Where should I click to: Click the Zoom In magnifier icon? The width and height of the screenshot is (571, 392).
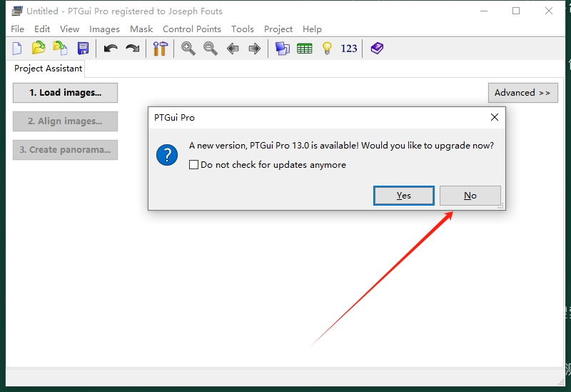click(188, 49)
